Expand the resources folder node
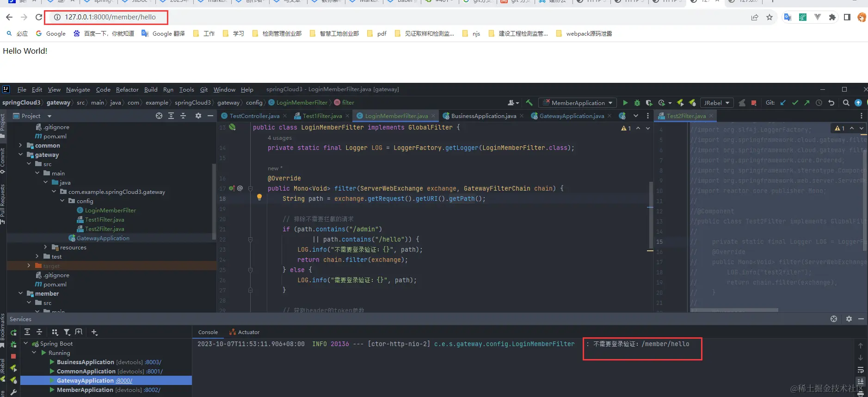Viewport: 868px width, 397px height. click(x=45, y=247)
